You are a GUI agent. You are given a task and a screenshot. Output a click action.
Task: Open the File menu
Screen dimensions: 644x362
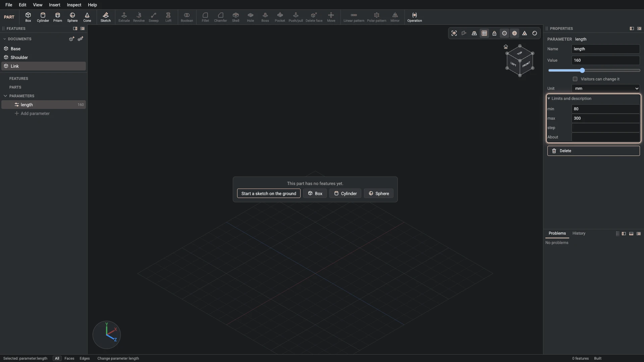[9, 5]
